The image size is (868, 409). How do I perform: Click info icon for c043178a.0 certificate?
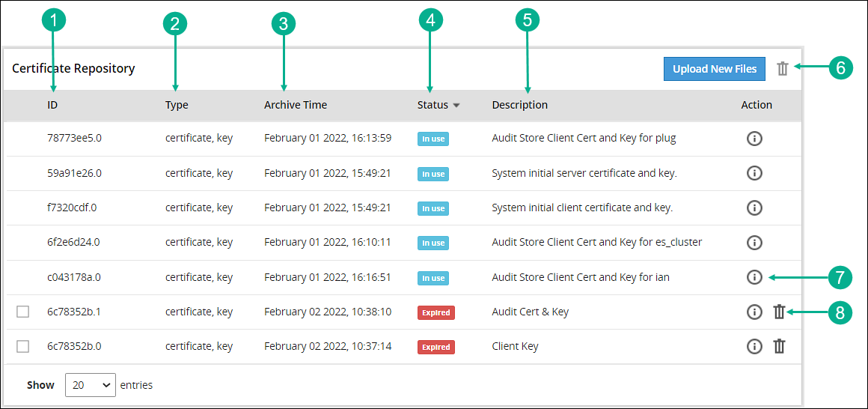click(x=754, y=277)
